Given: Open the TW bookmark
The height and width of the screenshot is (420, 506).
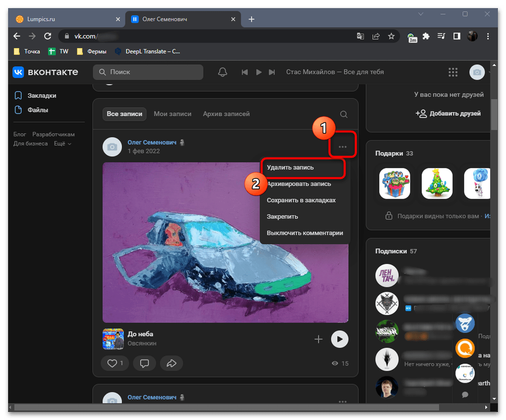Looking at the screenshot, I should [58, 52].
